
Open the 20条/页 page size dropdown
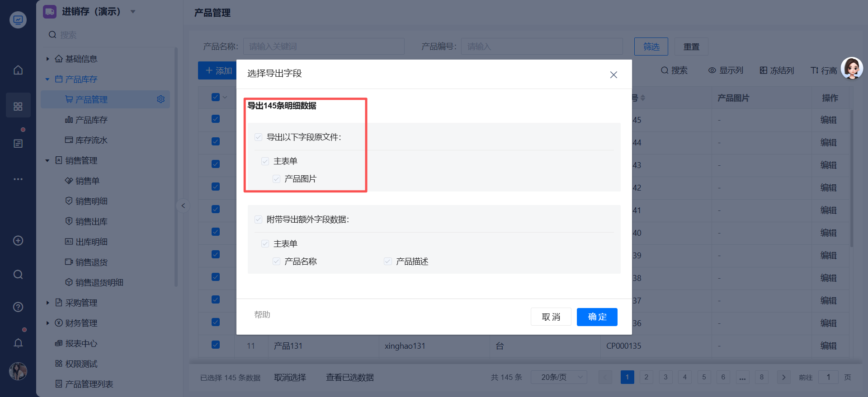coord(559,377)
